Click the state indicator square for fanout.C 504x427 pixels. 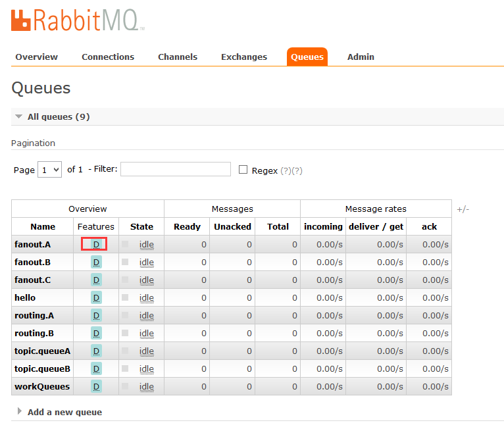(125, 279)
